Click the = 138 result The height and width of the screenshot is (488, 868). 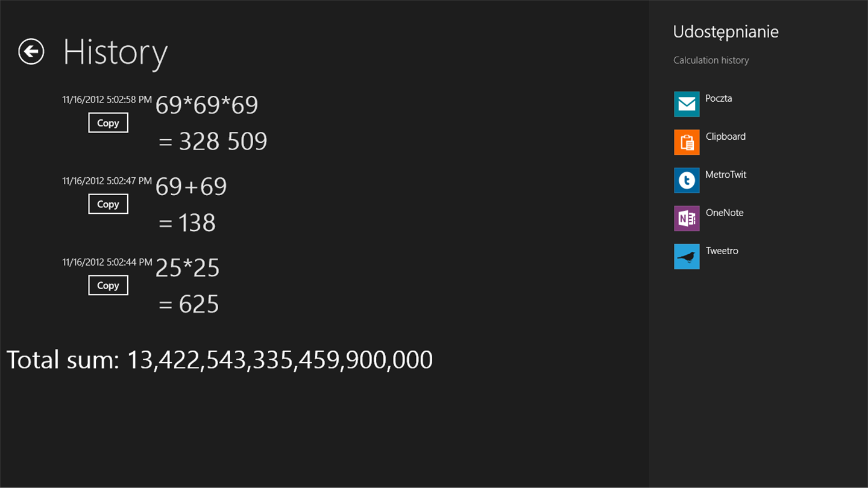(187, 224)
